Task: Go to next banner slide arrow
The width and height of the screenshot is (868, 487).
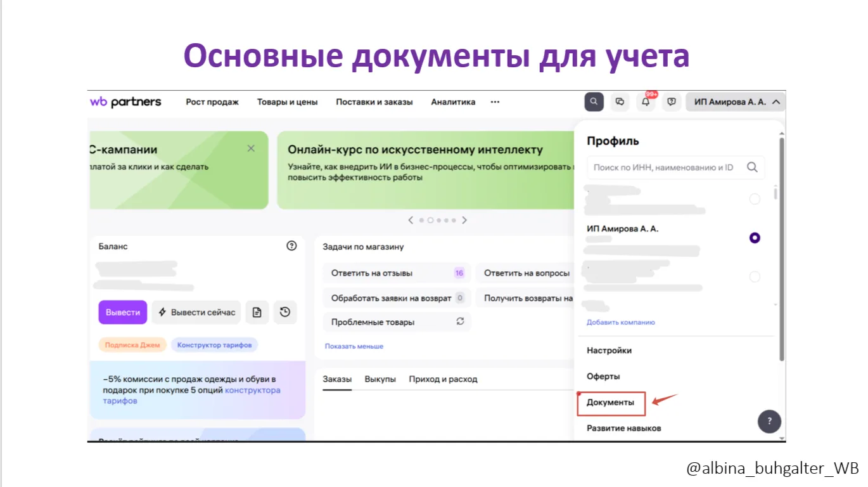Action: click(x=464, y=220)
